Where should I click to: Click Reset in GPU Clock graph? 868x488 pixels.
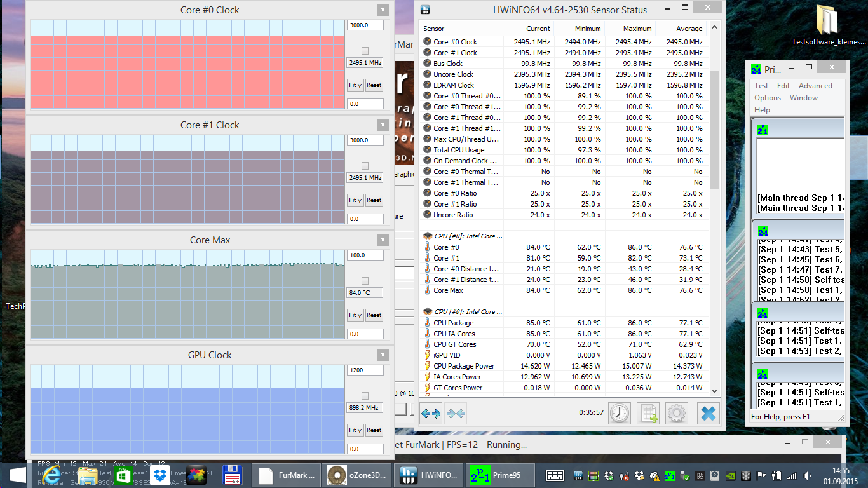tap(374, 430)
